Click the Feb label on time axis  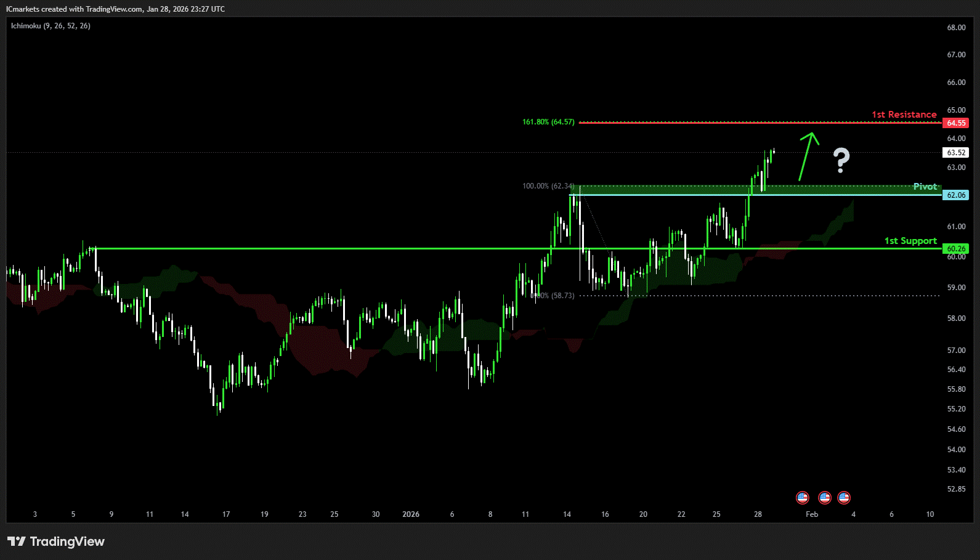812,514
